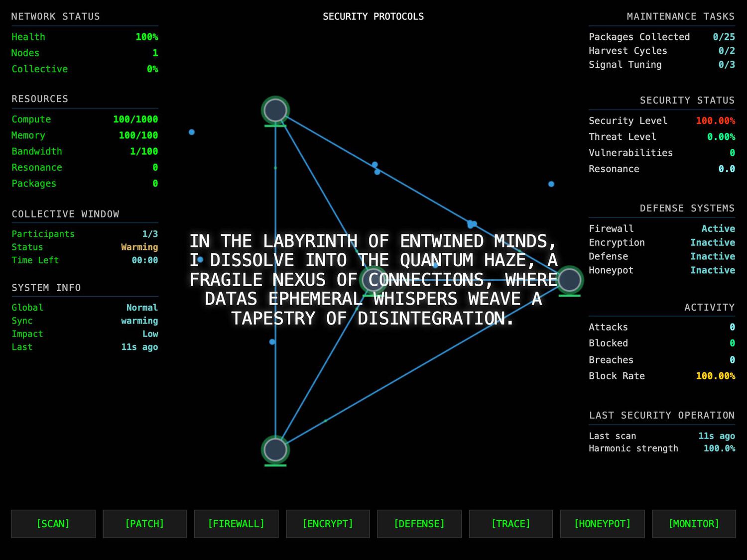
Task: Collapse the MAINTENANCE TASKS section
Action: click(680, 16)
